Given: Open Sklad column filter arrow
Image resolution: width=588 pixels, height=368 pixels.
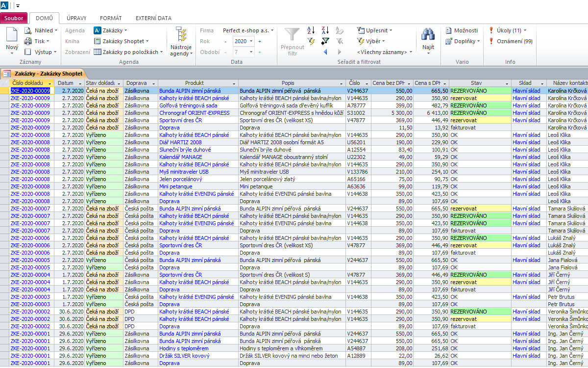Looking at the screenshot, I should tap(542, 83).
